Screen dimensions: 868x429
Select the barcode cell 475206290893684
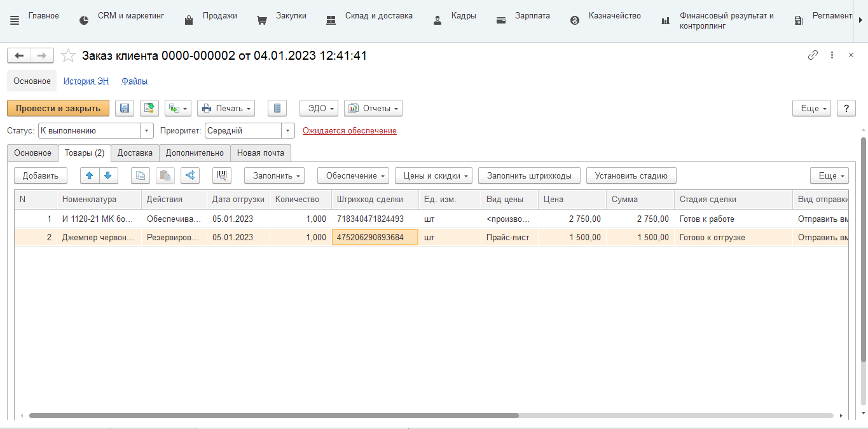pyautogui.click(x=375, y=238)
